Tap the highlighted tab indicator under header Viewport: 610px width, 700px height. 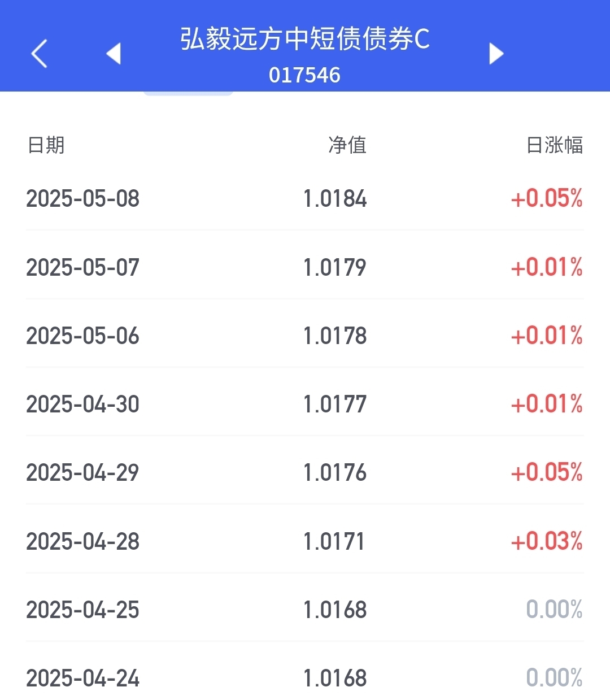(188, 93)
